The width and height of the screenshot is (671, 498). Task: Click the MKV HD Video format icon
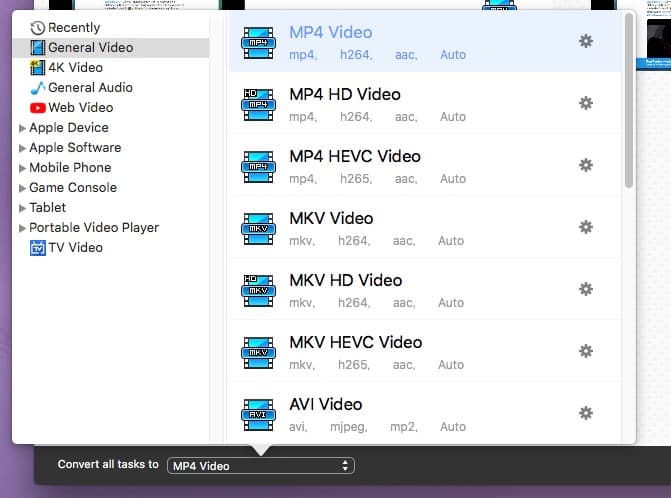tap(258, 290)
